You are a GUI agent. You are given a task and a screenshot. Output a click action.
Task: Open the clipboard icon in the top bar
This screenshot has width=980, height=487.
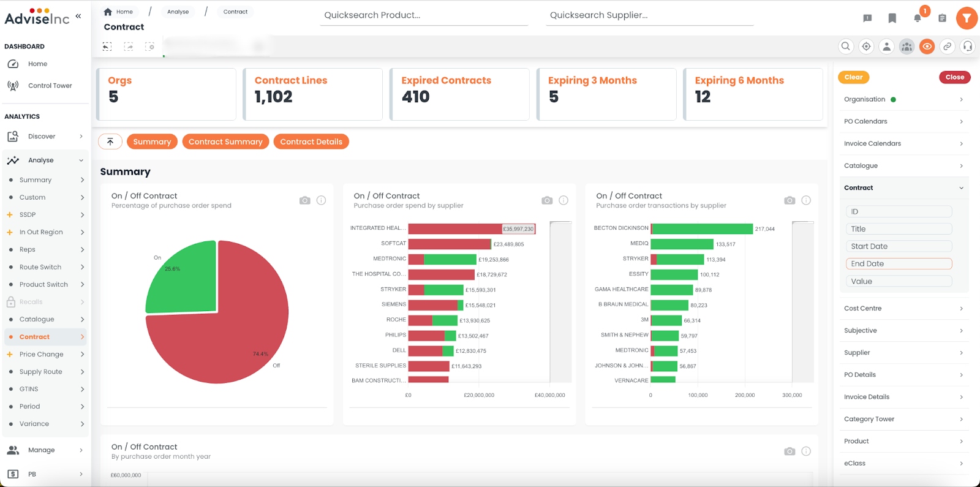(x=942, y=18)
